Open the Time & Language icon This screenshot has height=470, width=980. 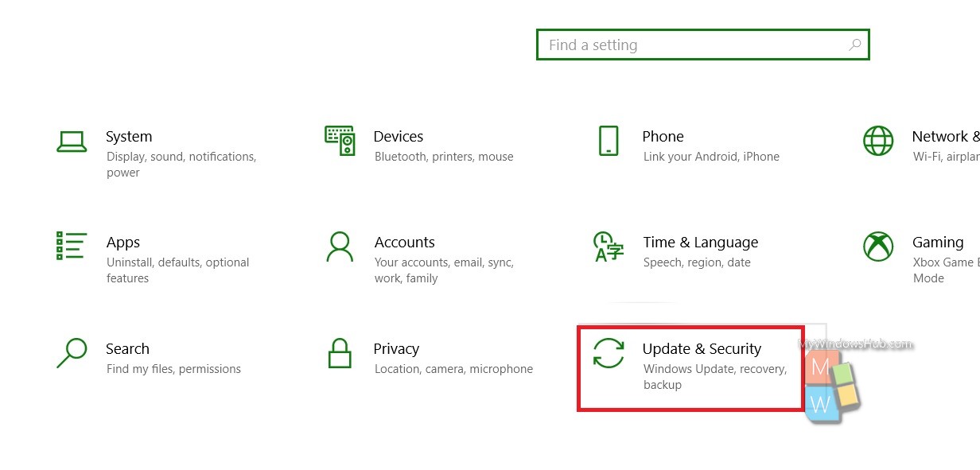[x=609, y=247]
